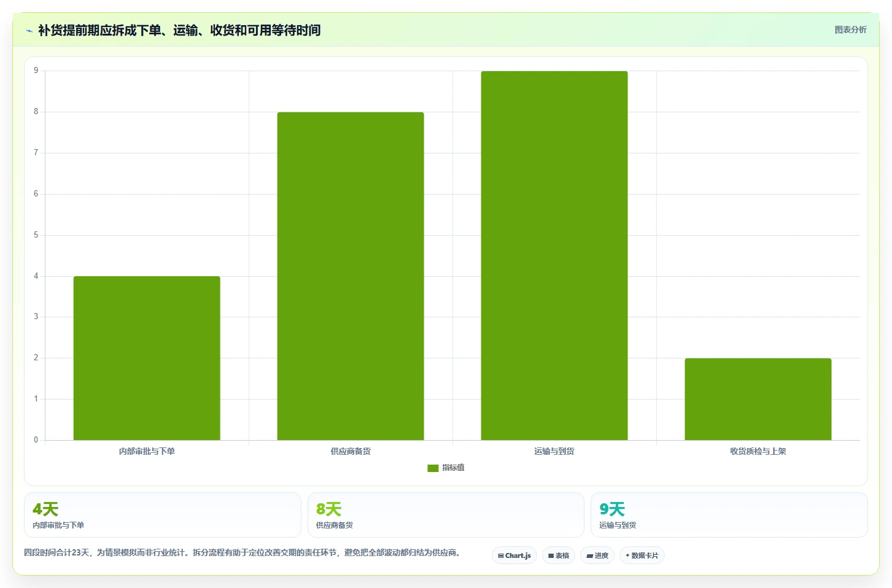Image resolution: width=892 pixels, height=588 pixels.
Task: Select the 内部审批与下单 bar in chart
Action: pos(147,358)
